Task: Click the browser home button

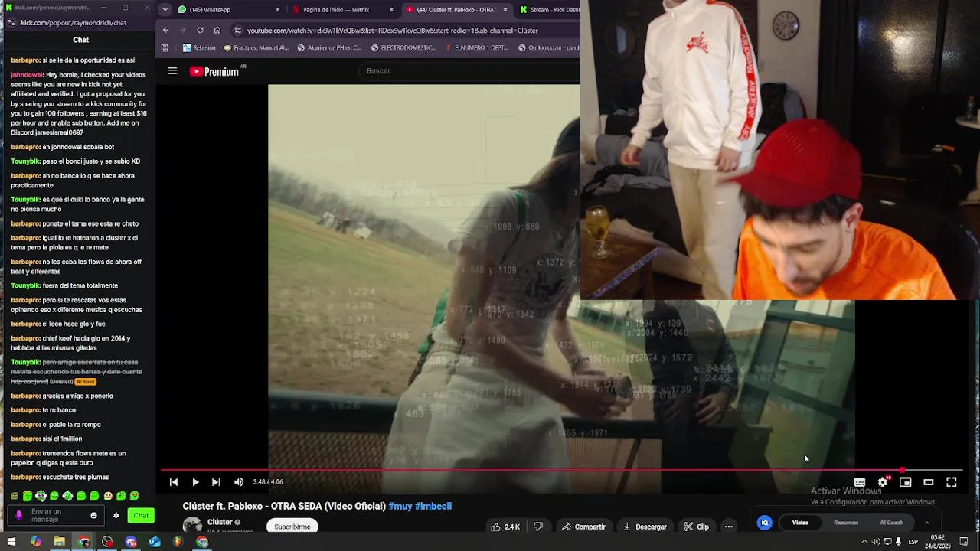Action: [x=217, y=31]
